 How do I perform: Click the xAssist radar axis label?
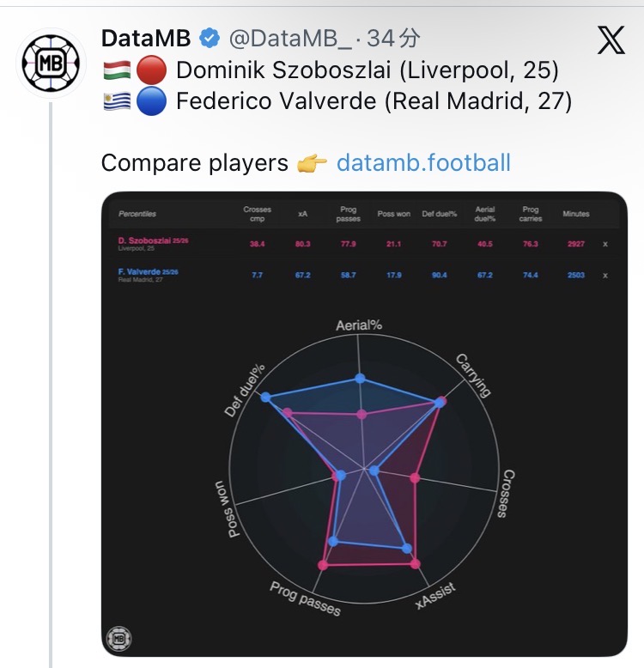[435, 594]
